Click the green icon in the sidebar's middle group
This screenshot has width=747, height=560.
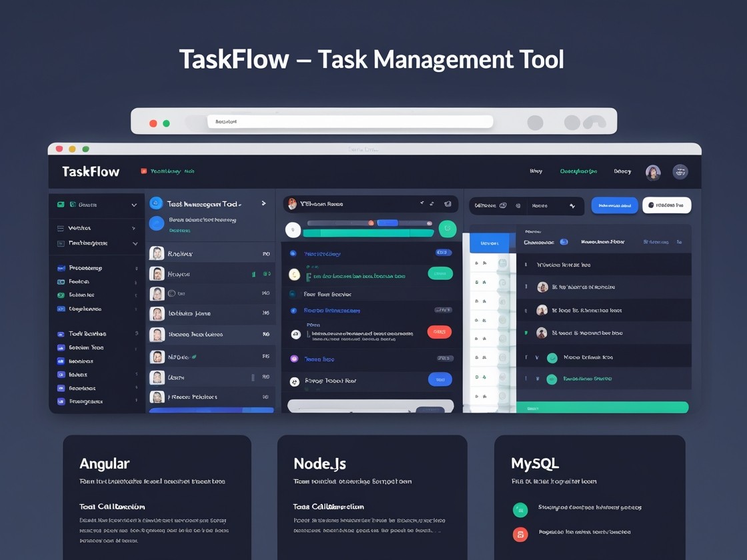[x=61, y=295]
